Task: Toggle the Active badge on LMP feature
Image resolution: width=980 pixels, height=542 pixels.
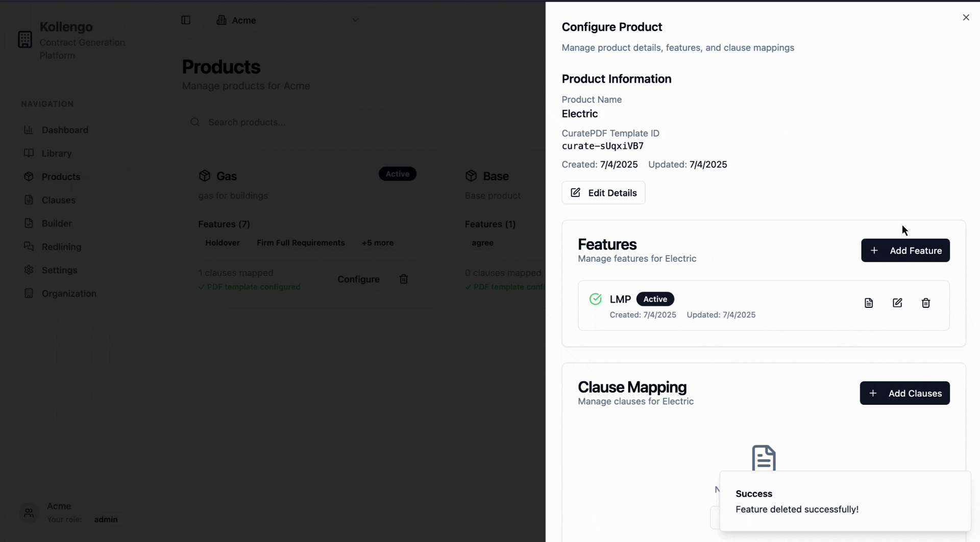Action: [x=655, y=299]
